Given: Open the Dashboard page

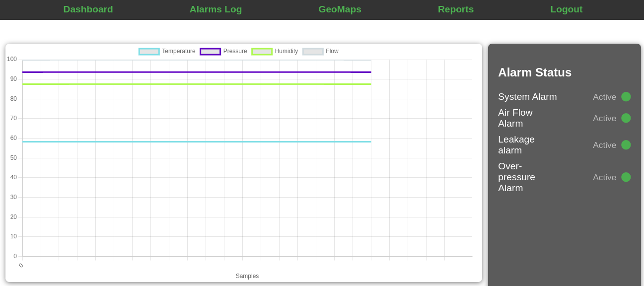Looking at the screenshot, I should [88, 9].
